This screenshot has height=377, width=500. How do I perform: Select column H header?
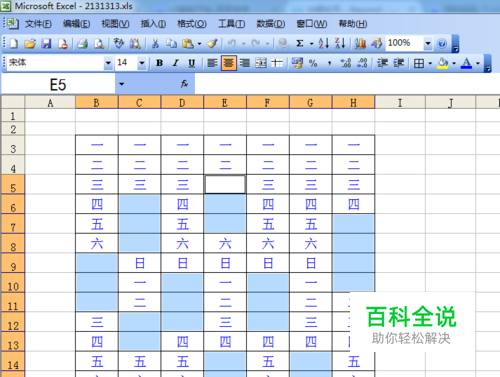click(353, 103)
